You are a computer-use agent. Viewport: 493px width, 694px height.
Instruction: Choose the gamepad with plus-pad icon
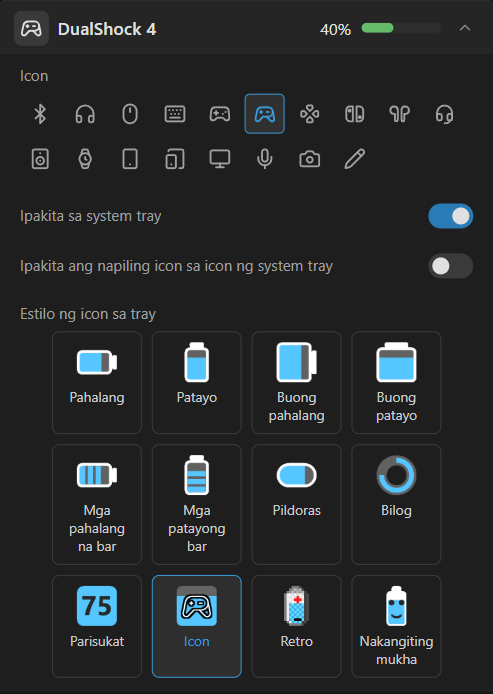tap(220, 114)
